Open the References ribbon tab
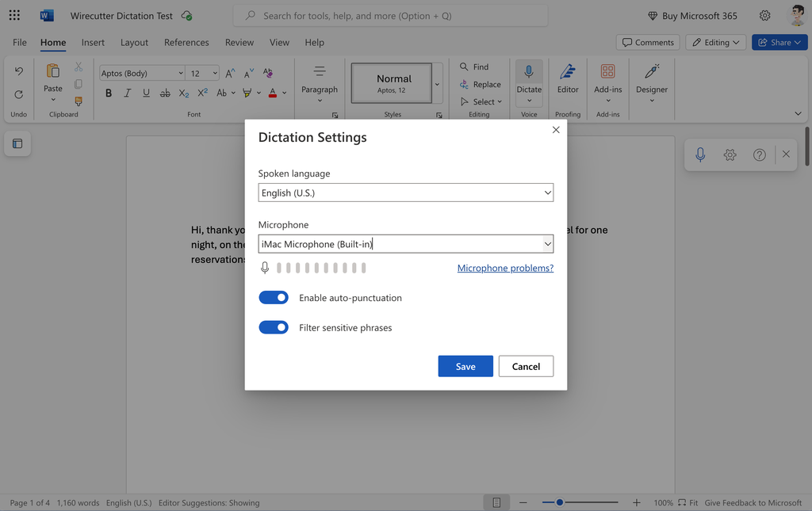 (186, 43)
